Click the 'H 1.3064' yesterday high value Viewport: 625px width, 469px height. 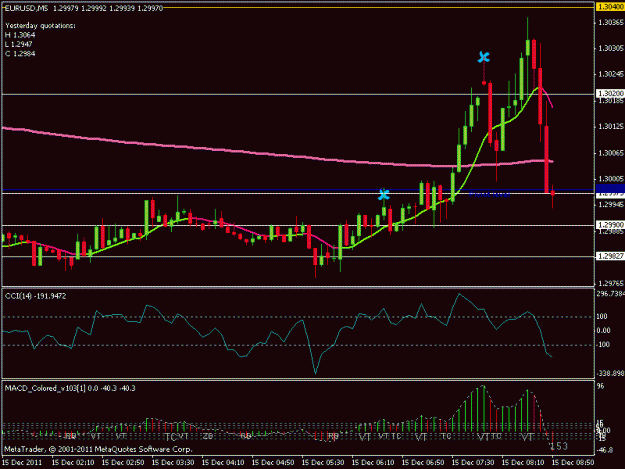tap(20, 35)
